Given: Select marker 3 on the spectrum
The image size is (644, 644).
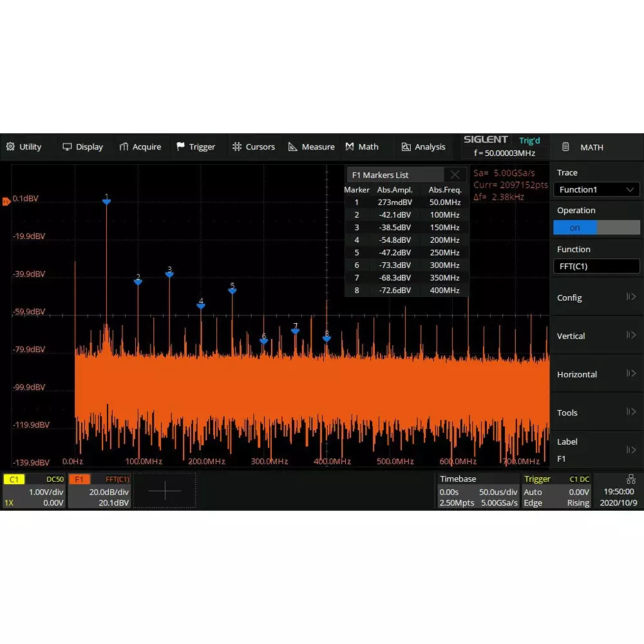Looking at the screenshot, I should tap(169, 274).
